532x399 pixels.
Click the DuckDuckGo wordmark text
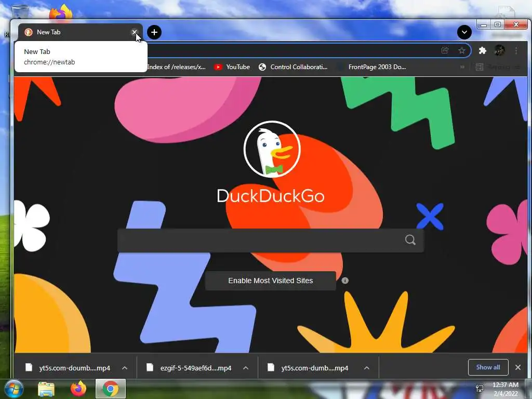coord(270,196)
